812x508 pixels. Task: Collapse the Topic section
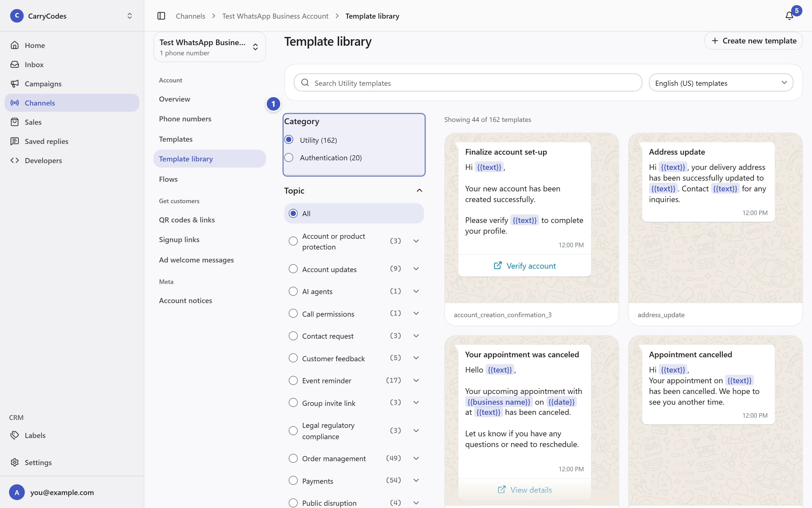coord(419,190)
